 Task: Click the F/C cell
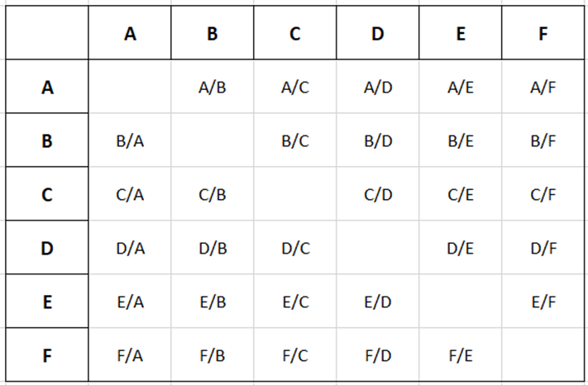pyautogui.click(x=295, y=355)
